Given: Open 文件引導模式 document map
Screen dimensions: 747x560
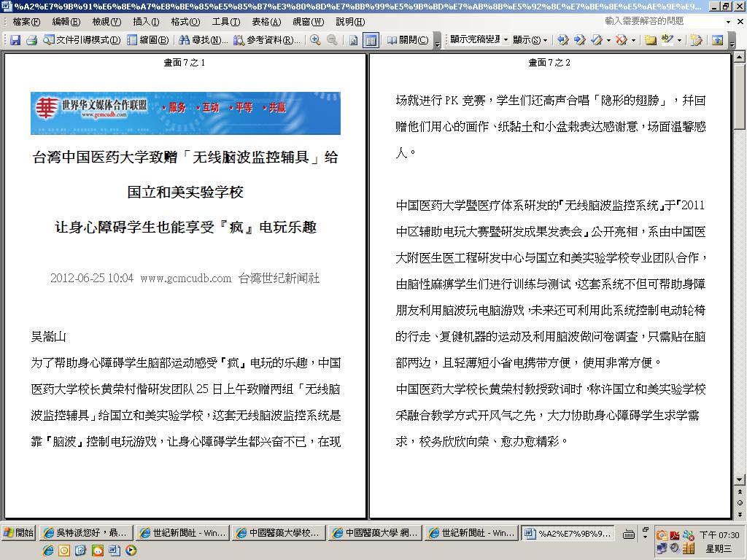Looking at the screenshot, I should click(x=82, y=40).
